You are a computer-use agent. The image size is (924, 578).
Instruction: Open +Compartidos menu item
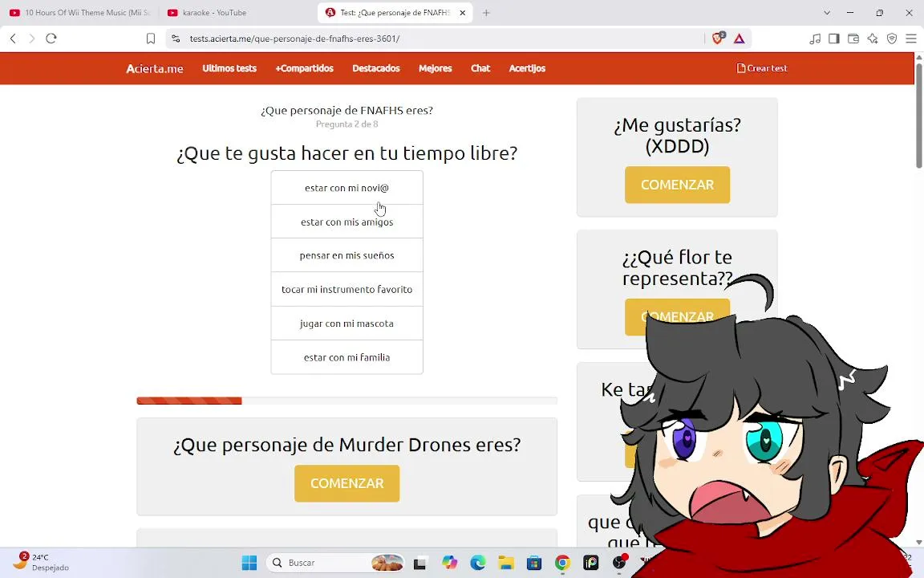[304, 68]
